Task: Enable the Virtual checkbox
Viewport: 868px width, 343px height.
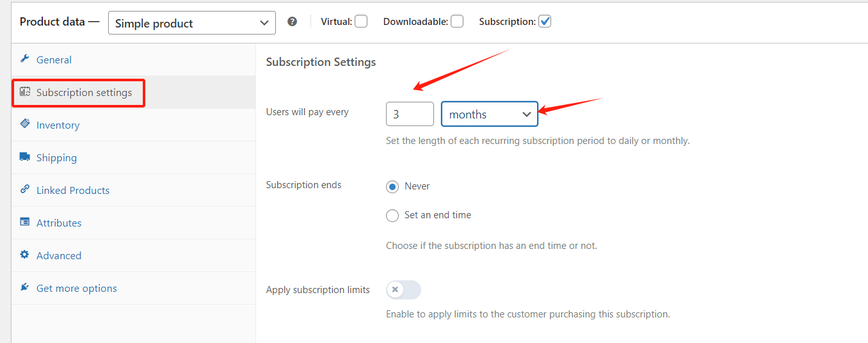Action: (x=361, y=22)
